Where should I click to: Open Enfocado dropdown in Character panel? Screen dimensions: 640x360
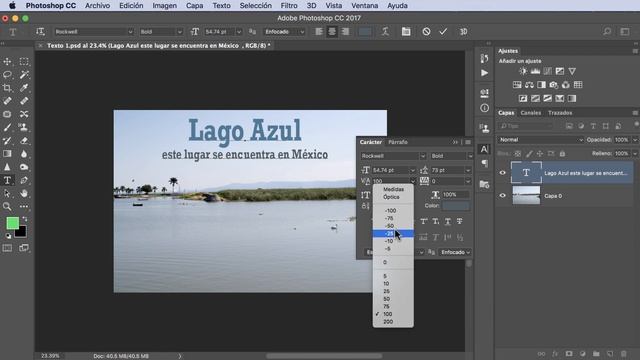point(455,252)
